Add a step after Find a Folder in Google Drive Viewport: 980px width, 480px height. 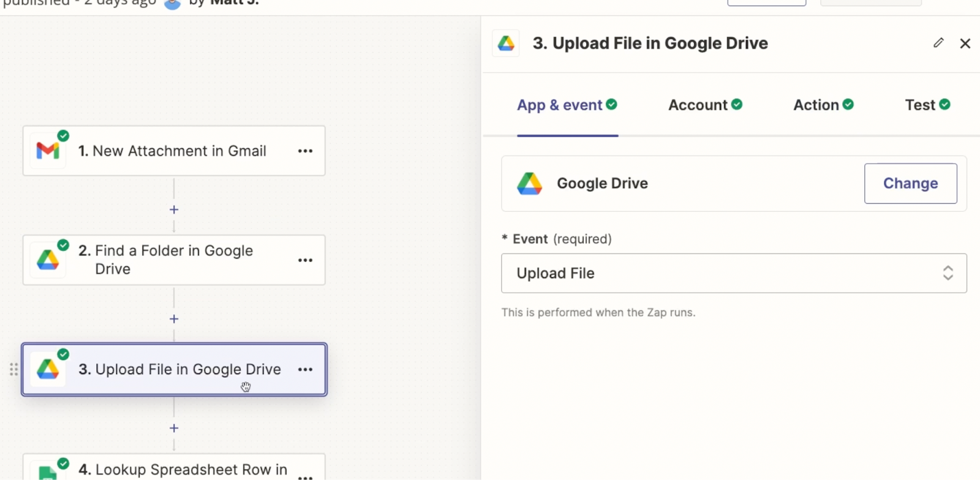(x=174, y=319)
